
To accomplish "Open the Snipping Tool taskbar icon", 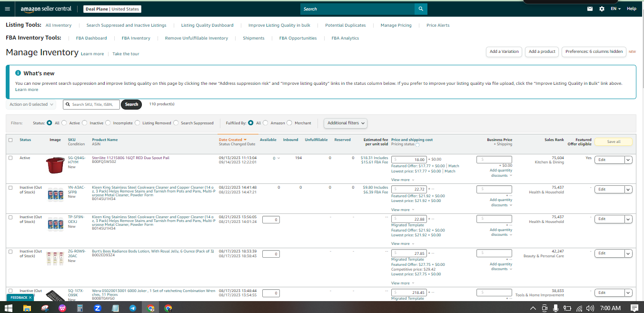I will pos(45,308).
